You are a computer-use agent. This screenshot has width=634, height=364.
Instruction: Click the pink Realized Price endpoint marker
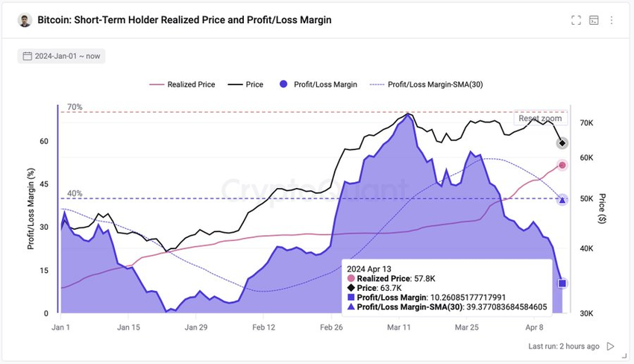point(562,165)
